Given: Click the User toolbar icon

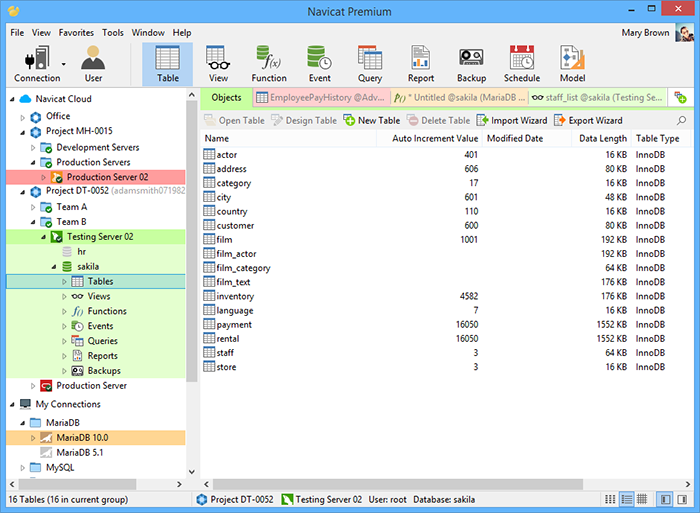Looking at the screenshot, I should pos(93,64).
